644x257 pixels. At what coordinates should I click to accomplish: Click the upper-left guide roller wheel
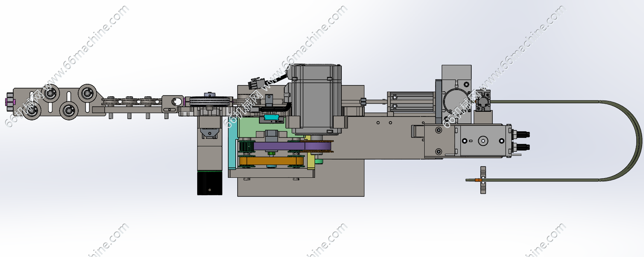point(50,94)
